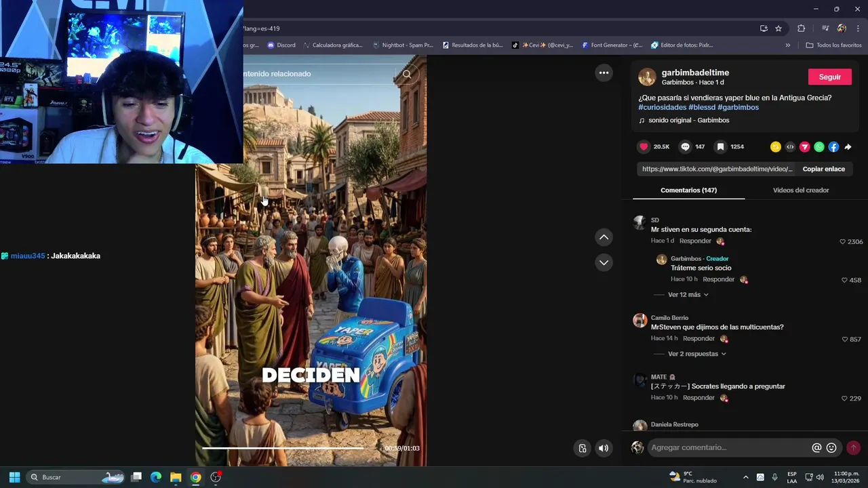Like Camilo Berrio's comment with 857 likes
Image resolution: width=868 pixels, height=488 pixels.
(845, 339)
